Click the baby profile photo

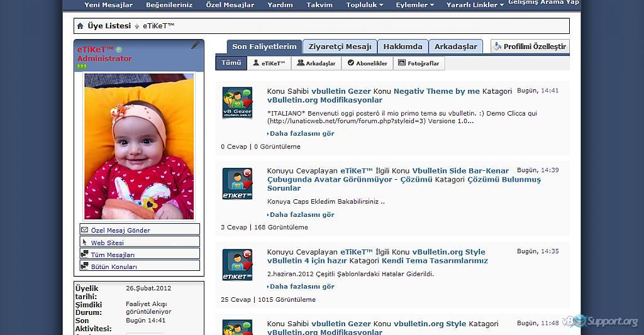click(x=139, y=146)
